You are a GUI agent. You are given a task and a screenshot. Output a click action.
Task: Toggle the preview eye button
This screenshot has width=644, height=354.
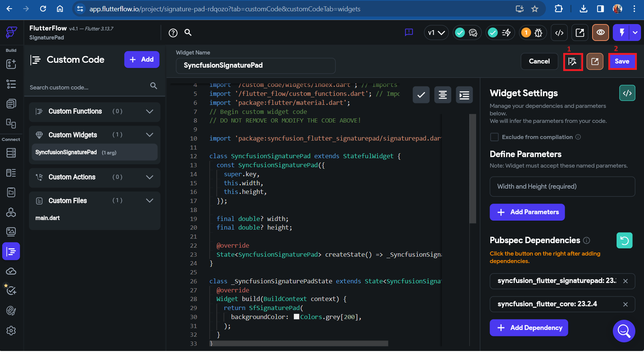point(600,33)
